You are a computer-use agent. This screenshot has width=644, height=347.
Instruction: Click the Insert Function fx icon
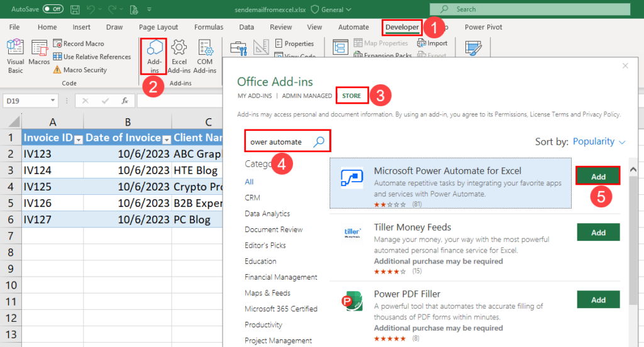coord(125,101)
